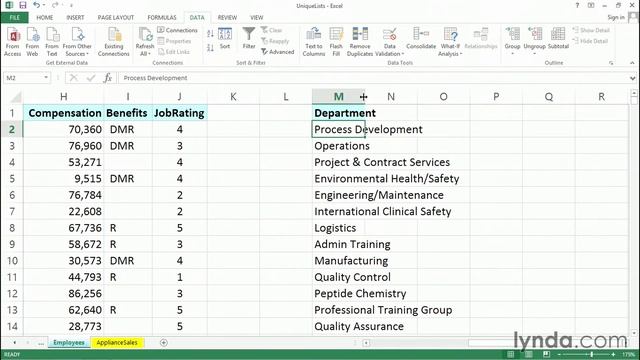This screenshot has height=360, width=640.
Task: Select cell containing Operations
Action: (338, 146)
